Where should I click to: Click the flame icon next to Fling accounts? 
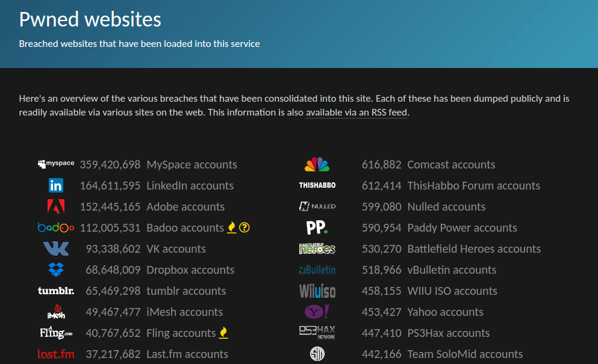(x=223, y=333)
